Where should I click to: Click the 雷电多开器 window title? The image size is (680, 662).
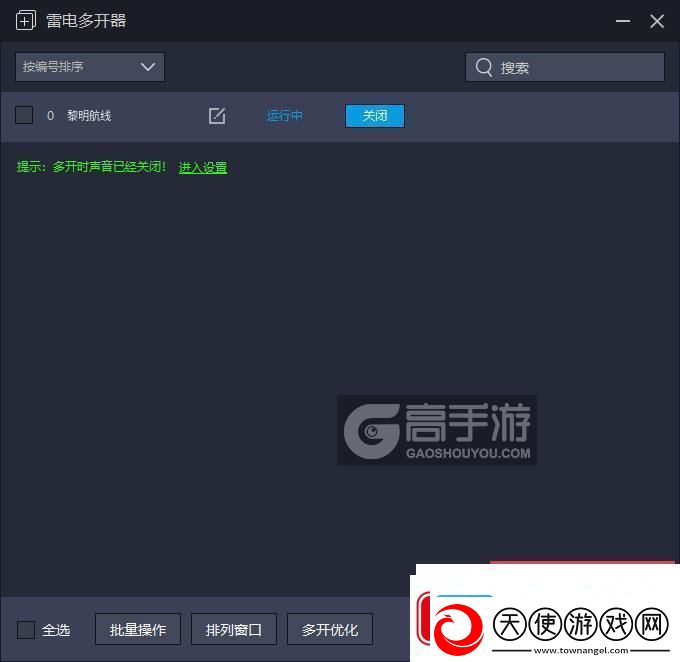pyautogui.click(x=86, y=21)
